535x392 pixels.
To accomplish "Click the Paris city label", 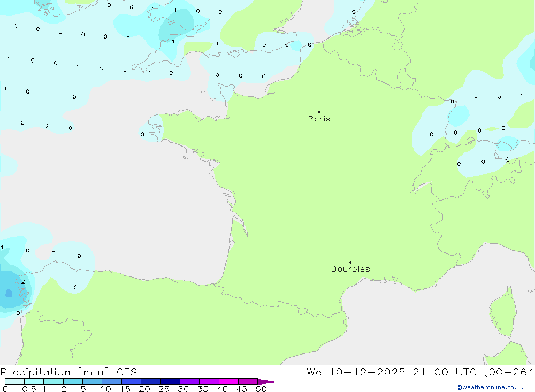I will (319, 119).
